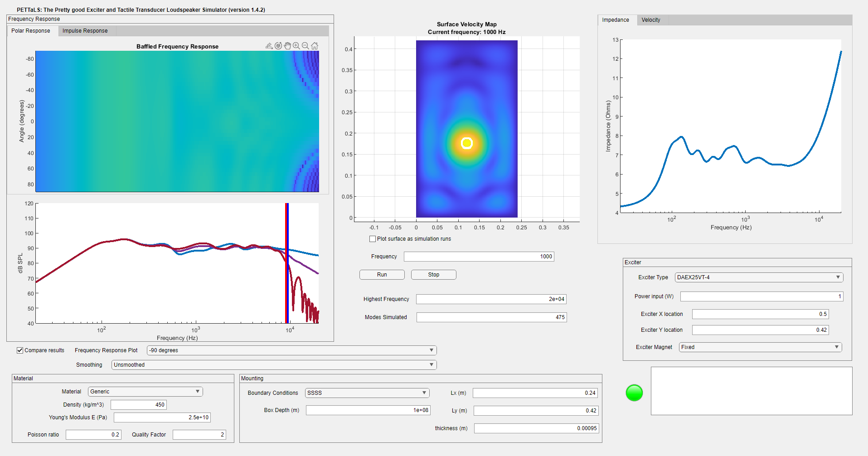Click the Exciter X location field
The width and height of the screenshot is (868, 456).
pyautogui.click(x=761, y=314)
